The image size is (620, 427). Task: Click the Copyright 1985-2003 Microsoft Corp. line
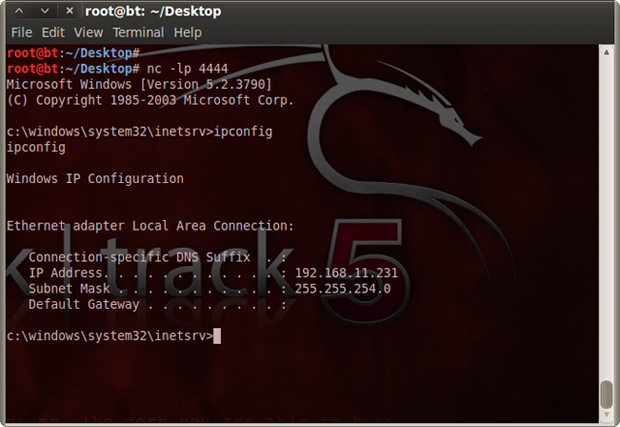pyautogui.click(x=150, y=100)
